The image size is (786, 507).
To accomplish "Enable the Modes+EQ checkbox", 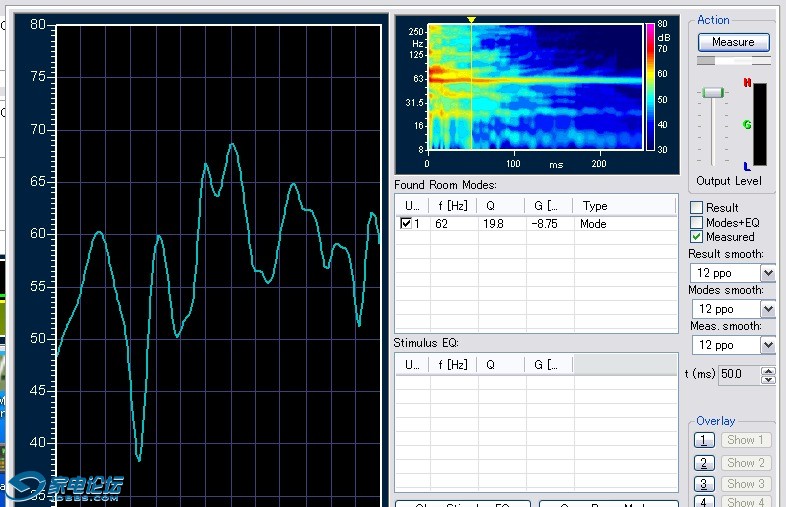I will [697, 223].
